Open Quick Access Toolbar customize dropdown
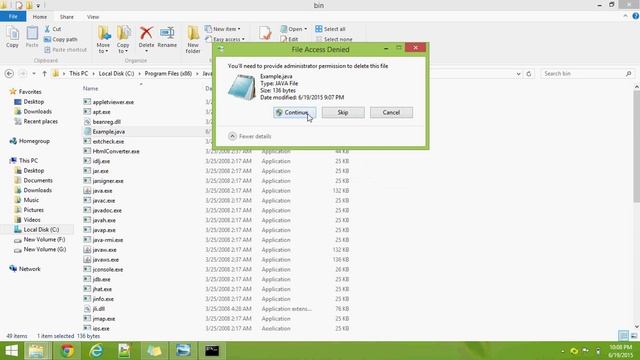The width and height of the screenshot is (640, 360). point(38,5)
